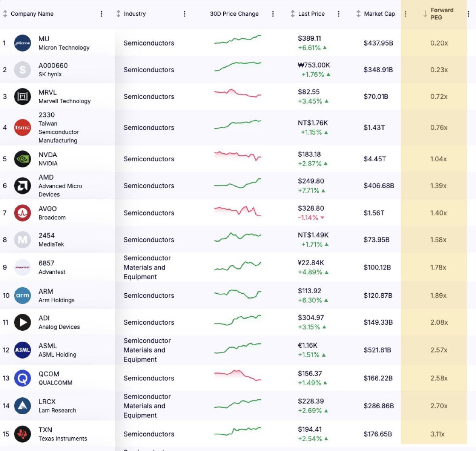Open Market Cap column options menu
Screen dimensions: 476x451
click(x=406, y=14)
